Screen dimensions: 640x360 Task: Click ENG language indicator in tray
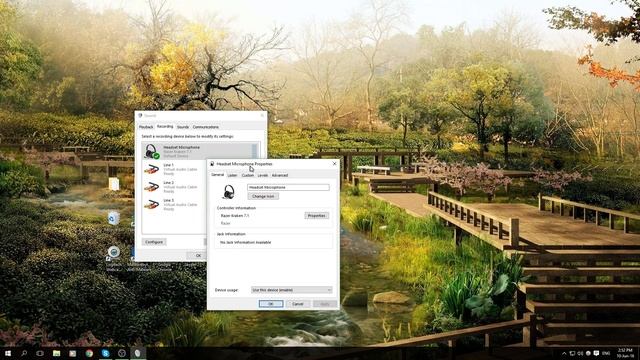coord(606,353)
